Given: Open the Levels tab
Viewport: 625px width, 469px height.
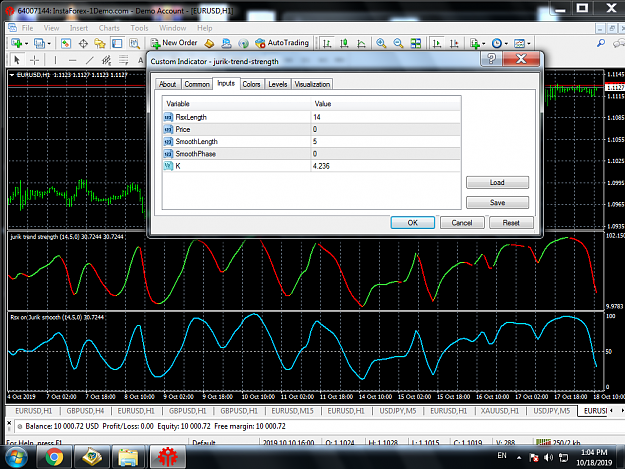Looking at the screenshot, I should pyautogui.click(x=277, y=84).
